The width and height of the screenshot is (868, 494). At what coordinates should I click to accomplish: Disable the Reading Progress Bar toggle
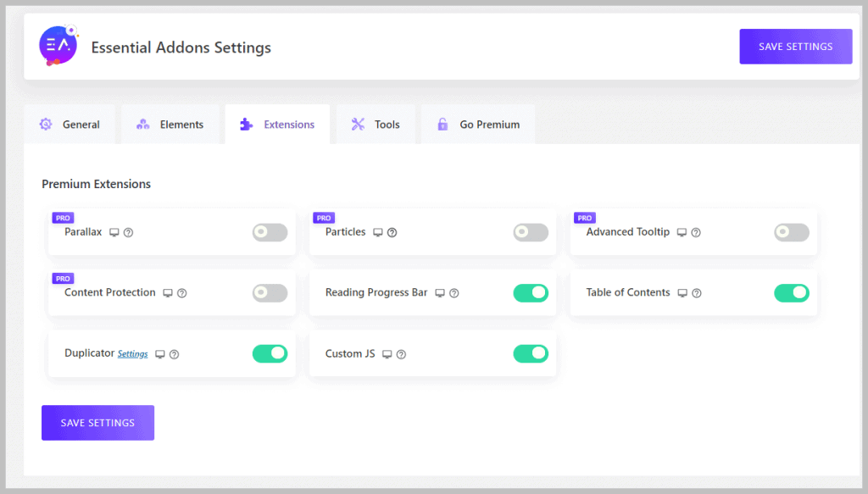[531, 292]
